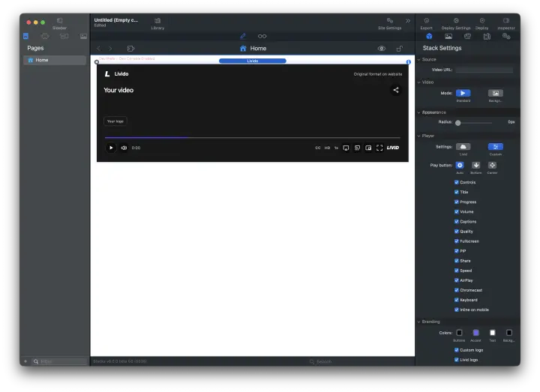Screen dimensions: 540x392
Task: Click Original format on website link
Action: pyautogui.click(x=377, y=74)
